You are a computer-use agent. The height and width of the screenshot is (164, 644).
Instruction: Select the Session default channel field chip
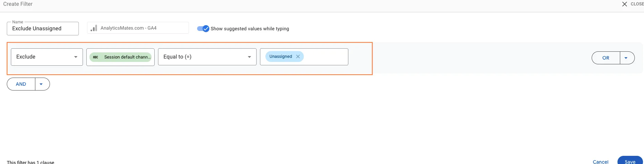pyautogui.click(x=121, y=57)
